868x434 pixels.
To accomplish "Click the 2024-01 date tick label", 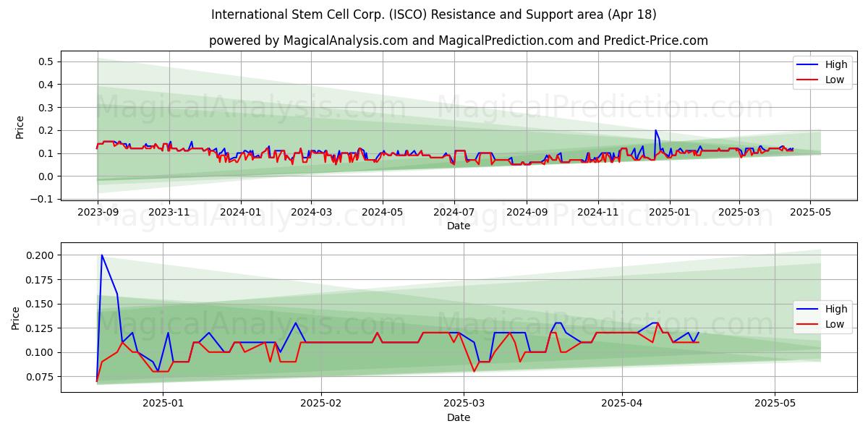I will point(240,213).
